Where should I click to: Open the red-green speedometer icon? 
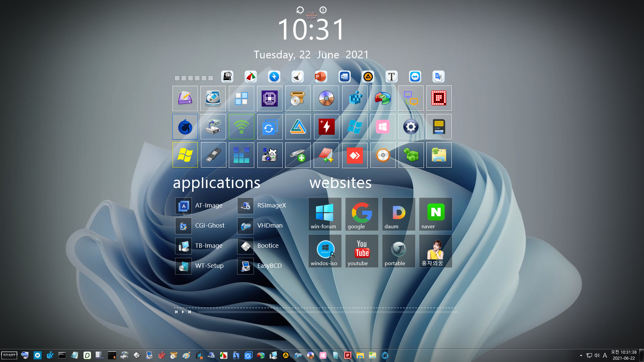click(251, 77)
